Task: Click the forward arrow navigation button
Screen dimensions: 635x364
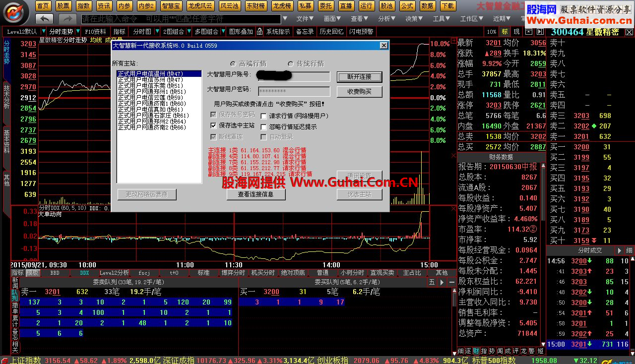Action: click(67, 18)
